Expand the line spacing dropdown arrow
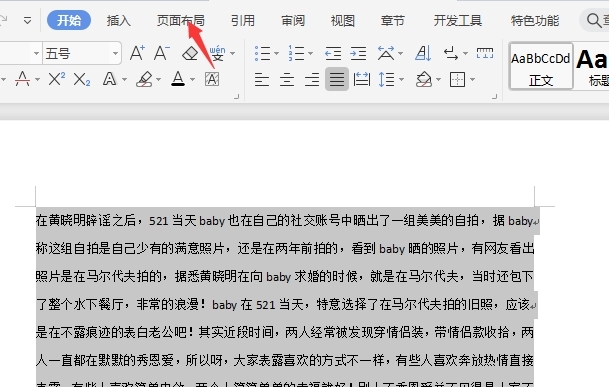 tap(402, 80)
